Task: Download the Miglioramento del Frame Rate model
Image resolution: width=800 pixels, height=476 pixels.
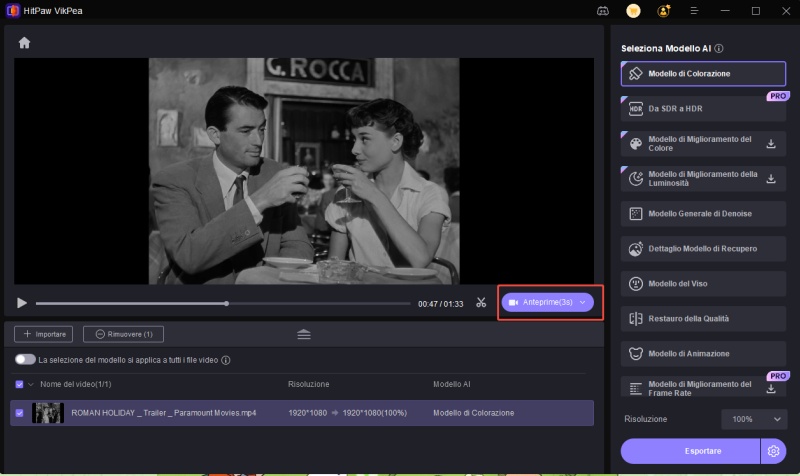Action: (771, 389)
